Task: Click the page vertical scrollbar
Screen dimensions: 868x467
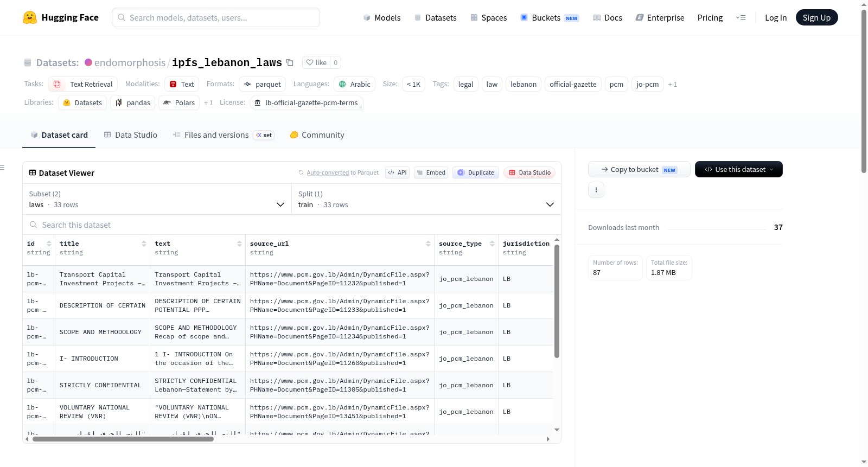Action: pos(864,91)
